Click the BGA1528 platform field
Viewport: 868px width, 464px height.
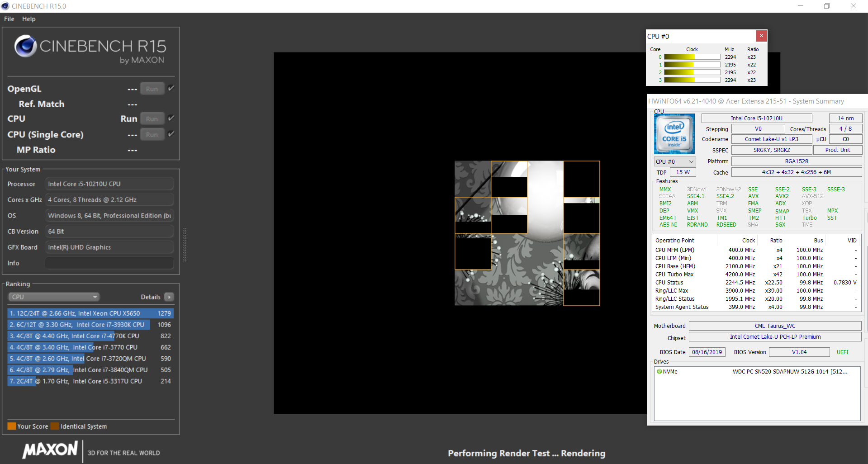(797, 161)
